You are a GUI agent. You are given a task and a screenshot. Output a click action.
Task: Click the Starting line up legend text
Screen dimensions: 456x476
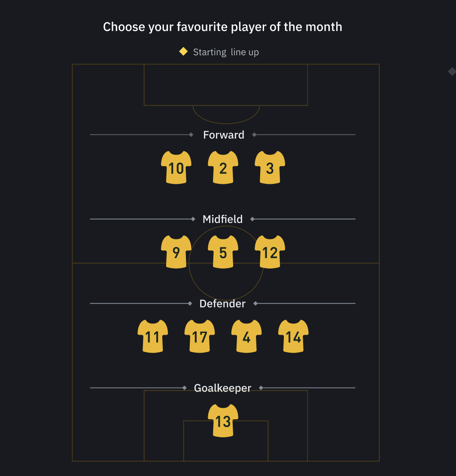(226, 52)
